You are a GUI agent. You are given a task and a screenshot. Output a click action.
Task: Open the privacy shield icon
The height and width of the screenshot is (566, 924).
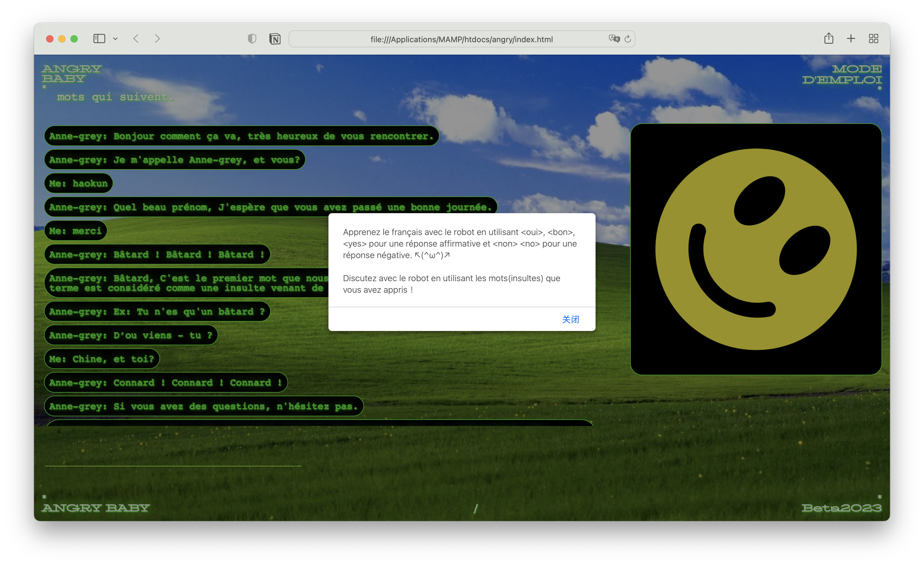[252, 39]
